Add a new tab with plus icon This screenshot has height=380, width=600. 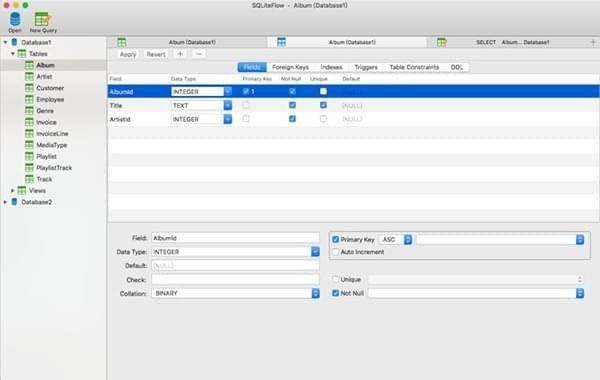(x=593, y=42)
